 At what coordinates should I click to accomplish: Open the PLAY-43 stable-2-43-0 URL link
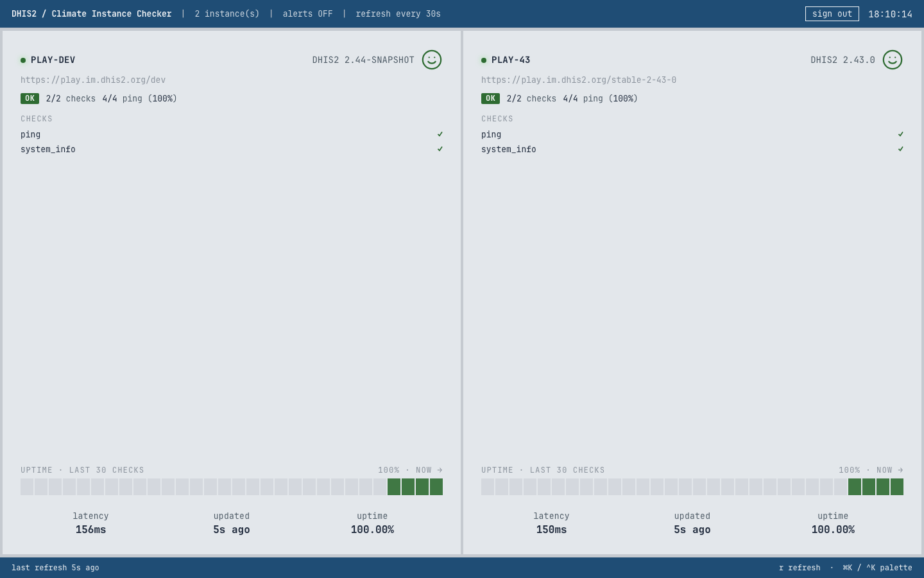coord(579,80)
